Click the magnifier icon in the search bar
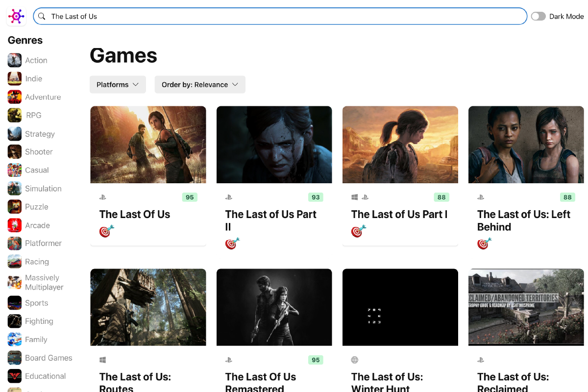The image size is (588, 392). (x=42, y=16)
